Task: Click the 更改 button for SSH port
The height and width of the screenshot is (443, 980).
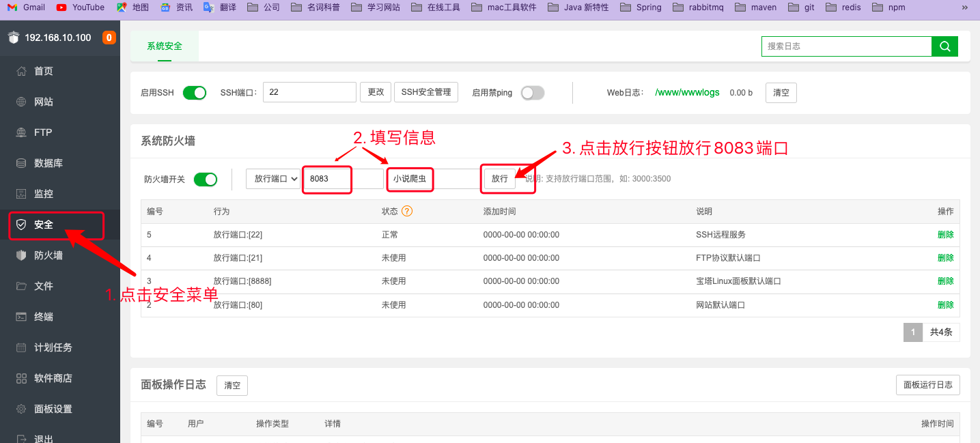Action: point(376,92)
